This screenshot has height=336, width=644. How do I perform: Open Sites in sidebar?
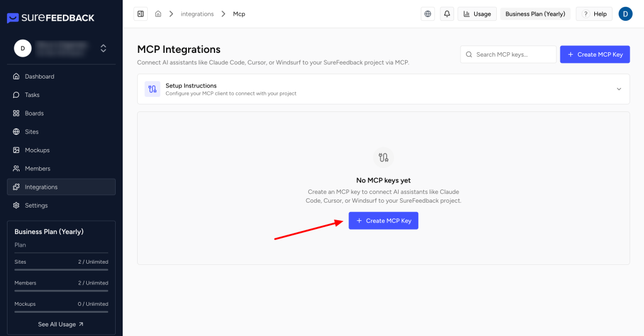point(61,132)
